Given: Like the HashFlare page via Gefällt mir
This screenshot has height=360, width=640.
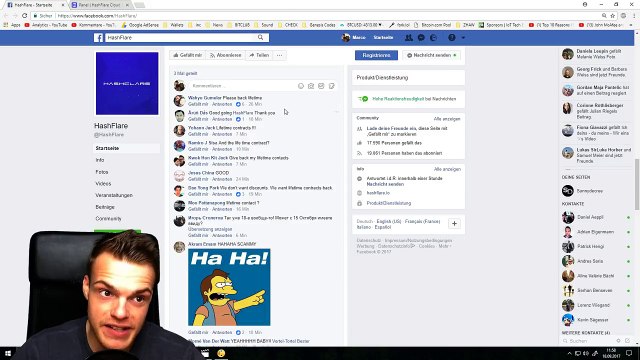Looking at the screenshot, I should (188, 55).
